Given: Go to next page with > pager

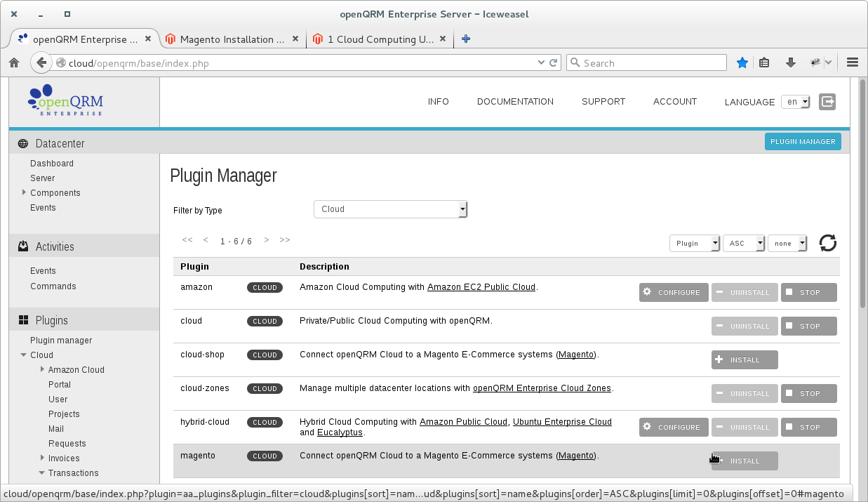Looking at the screenshot, I should 267,240.
